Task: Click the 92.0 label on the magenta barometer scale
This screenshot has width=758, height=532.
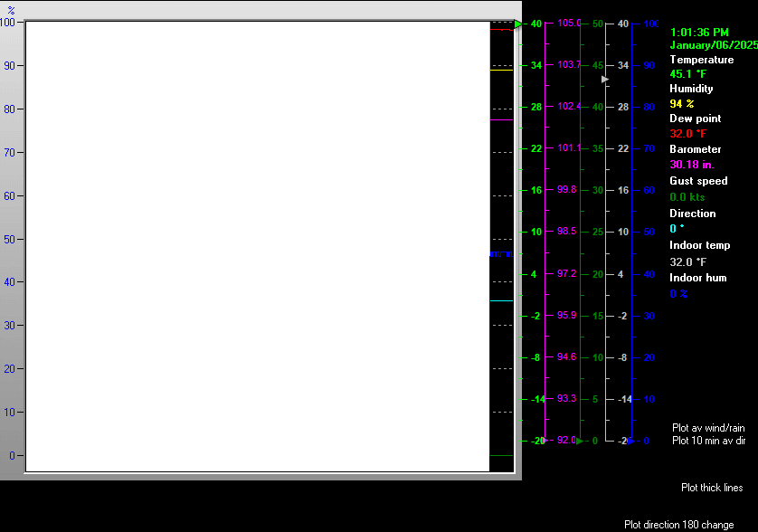Action: pyautogui.click(x=566, y=440)
